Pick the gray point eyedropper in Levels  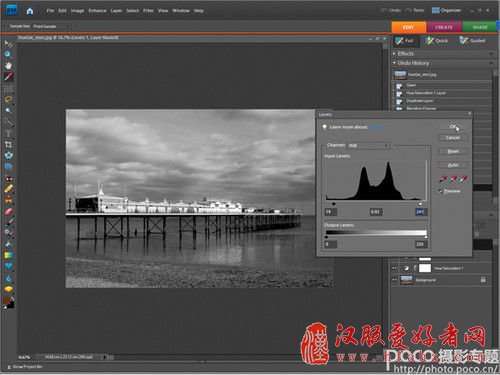[x=453, y=179]
